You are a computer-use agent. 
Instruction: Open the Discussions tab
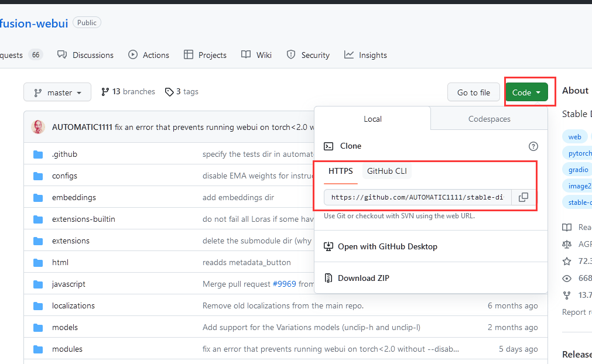[x=85, y=55]
